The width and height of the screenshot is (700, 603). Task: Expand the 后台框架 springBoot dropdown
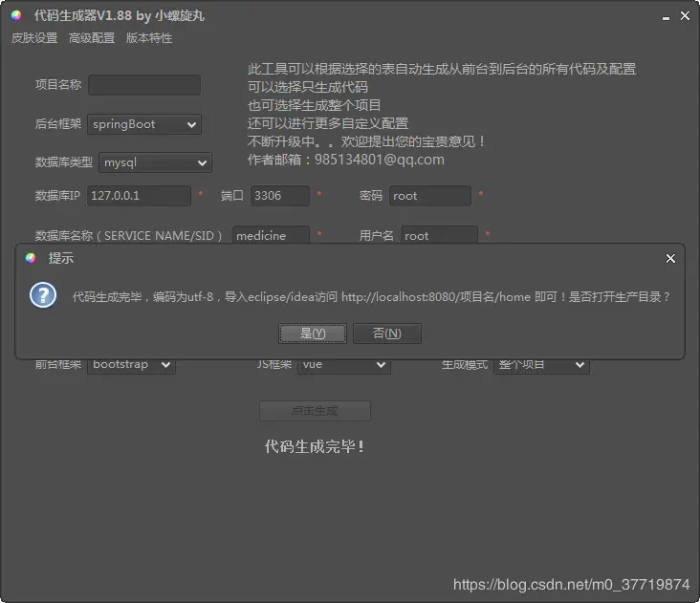[x=144, y=124]
